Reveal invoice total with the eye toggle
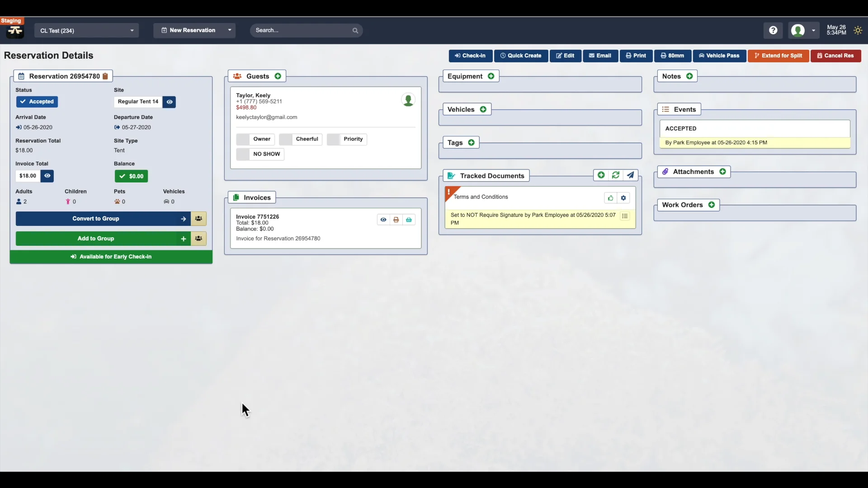Image resolution: width=868 pixels, height=488 pixels. (x=47, y=176)
